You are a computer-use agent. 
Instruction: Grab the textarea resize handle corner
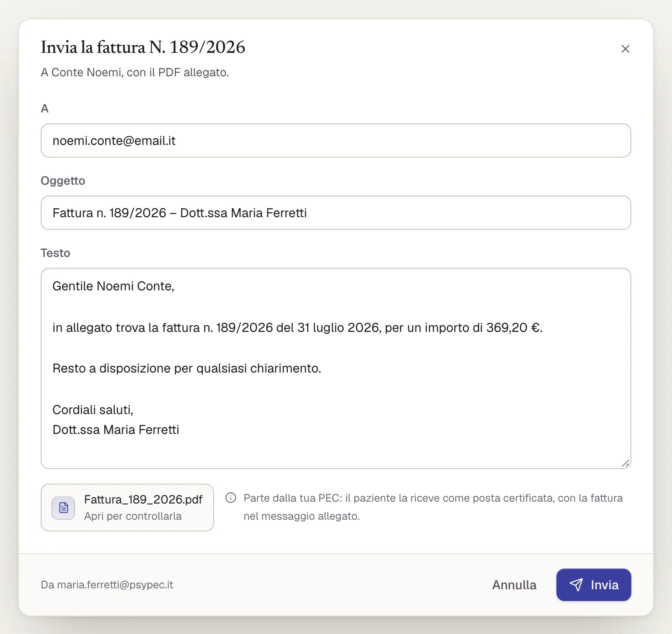625,463
